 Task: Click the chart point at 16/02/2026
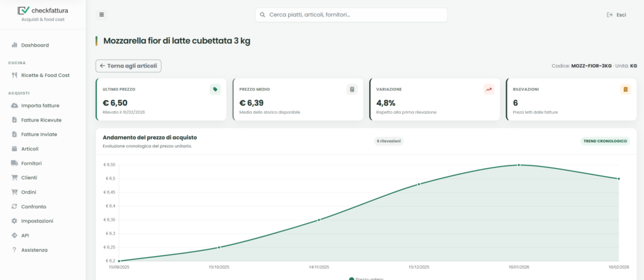tap(619, 179)
